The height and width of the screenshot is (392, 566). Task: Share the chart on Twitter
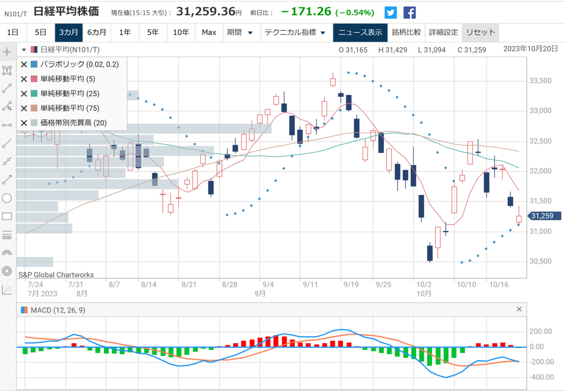[x=391, y=13]
